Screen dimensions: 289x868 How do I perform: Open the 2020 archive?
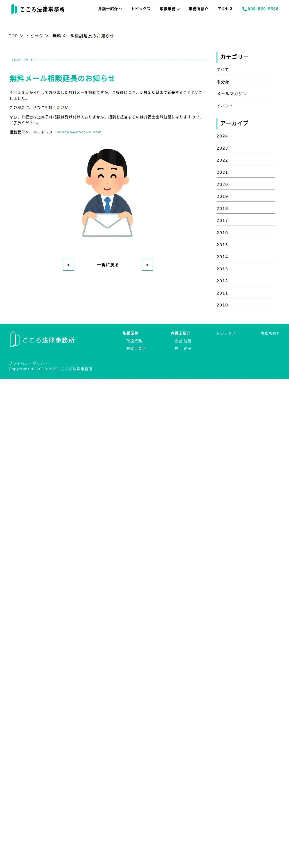[246, 184]
